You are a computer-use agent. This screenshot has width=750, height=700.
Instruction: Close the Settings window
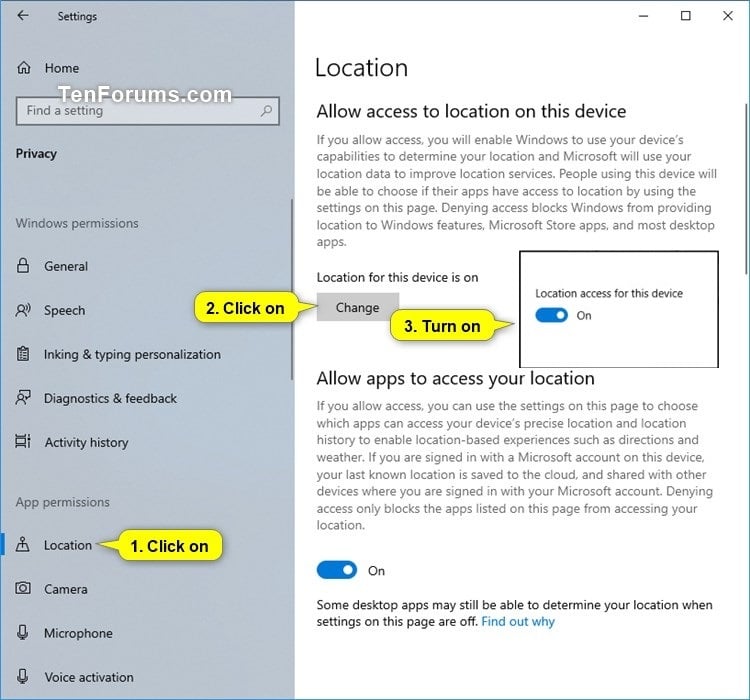coord(728,16)
